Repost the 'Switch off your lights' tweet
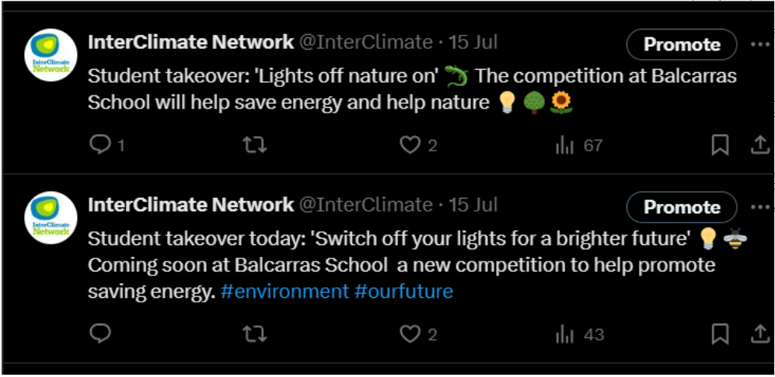Image resolution: width=775 pixels, height=377 pixels. coord(255,335)
